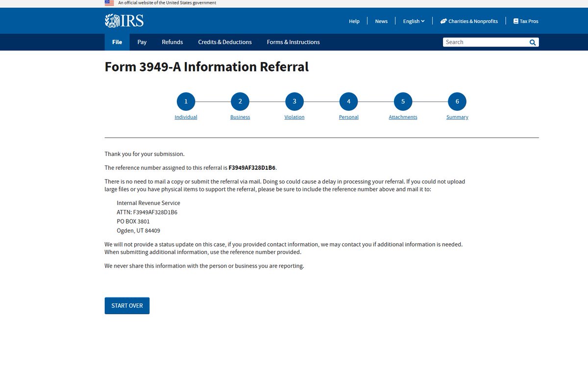Open the Pay menu
This screenshot has width=588, height=369.
(142, 42)
